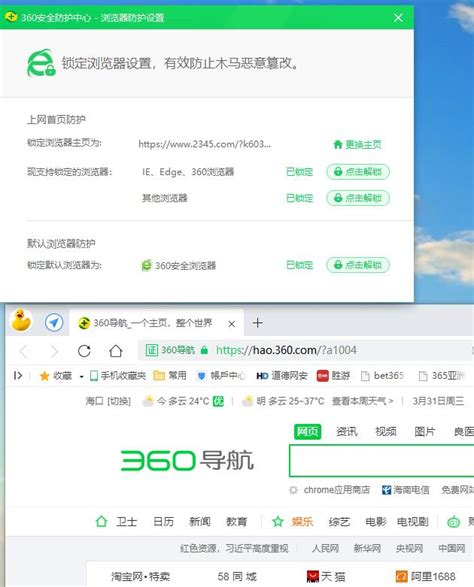Close the 360导航 browser tab

click(232, 324)
